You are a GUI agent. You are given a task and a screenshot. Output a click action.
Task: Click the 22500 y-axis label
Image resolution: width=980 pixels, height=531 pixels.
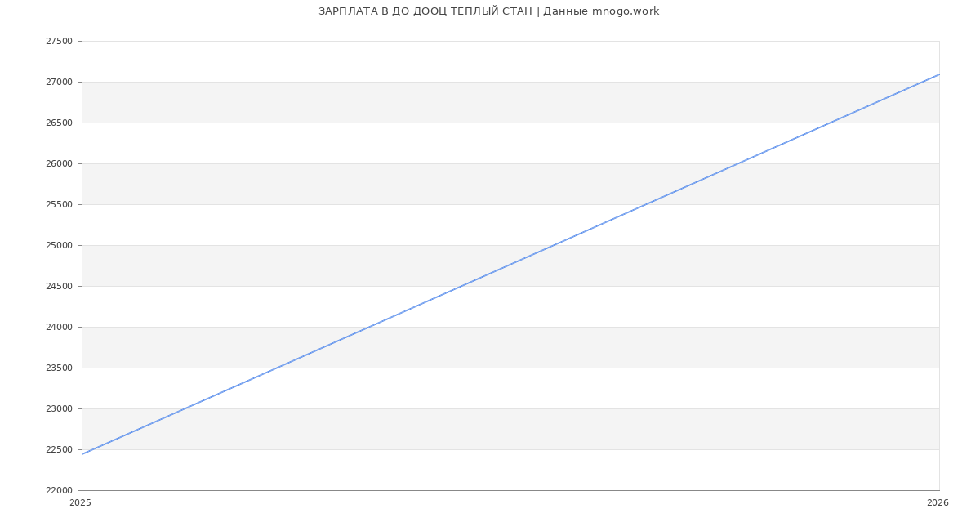pyautogui.click(x=59, y=450)
